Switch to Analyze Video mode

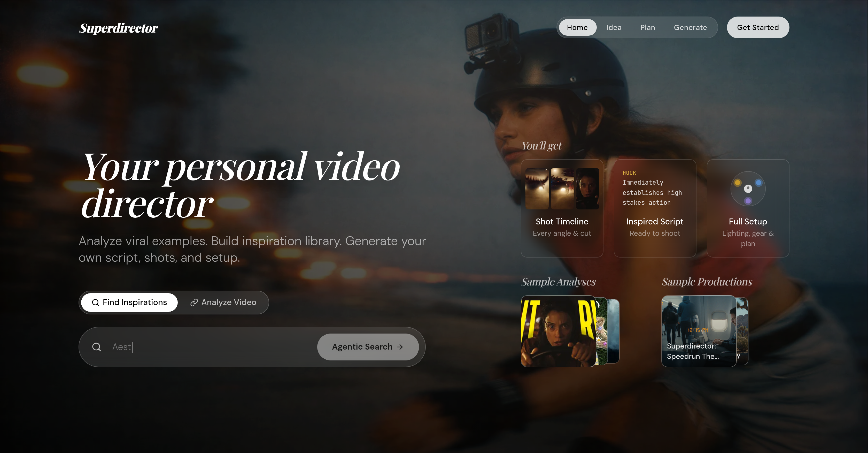(223, 302)
